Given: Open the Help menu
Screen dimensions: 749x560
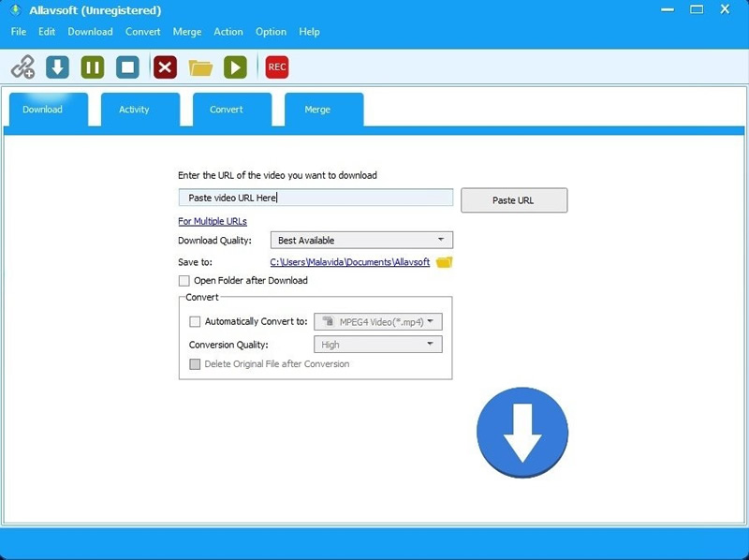Looking at the screenshot, I should pos(310,32).
